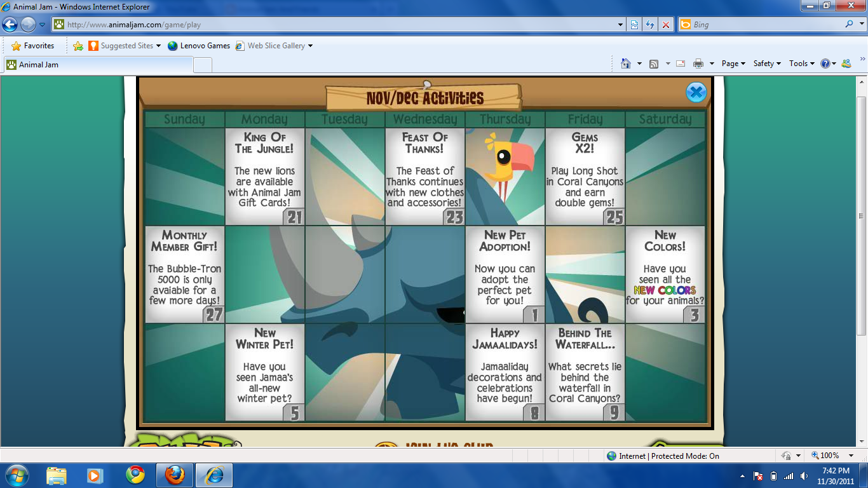868x488 pixels.
Task: Open the Windows Start button
Action: 16,475
